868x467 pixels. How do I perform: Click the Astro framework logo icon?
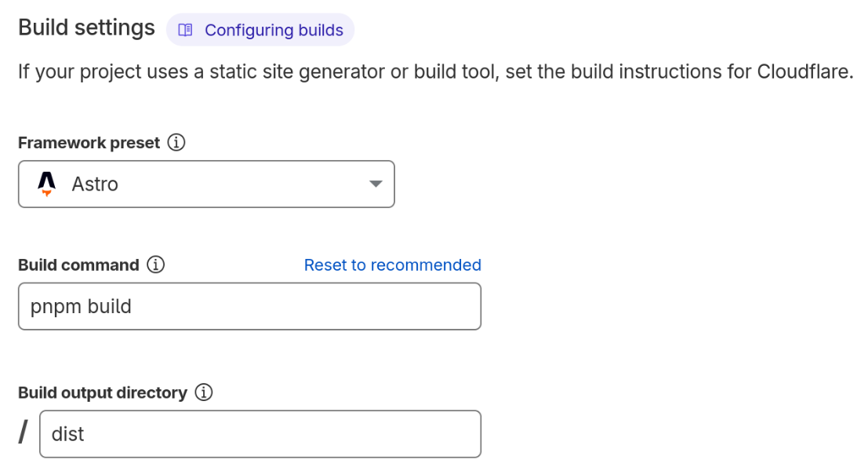coord(45,184)
